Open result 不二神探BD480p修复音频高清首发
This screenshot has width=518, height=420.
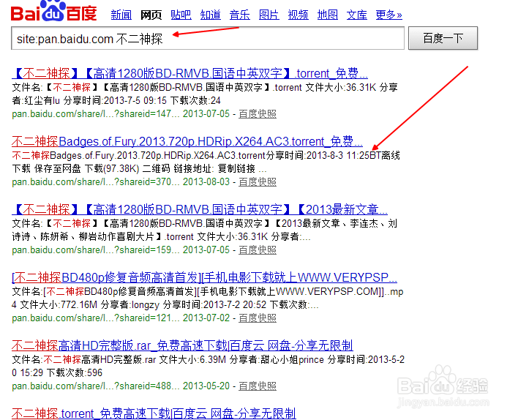(204, 277)
